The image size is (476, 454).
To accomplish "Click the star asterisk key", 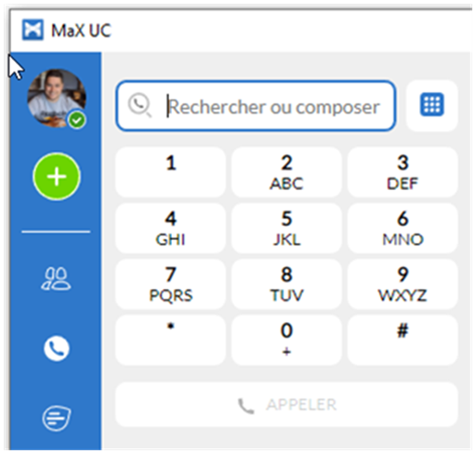I will 171,340.
